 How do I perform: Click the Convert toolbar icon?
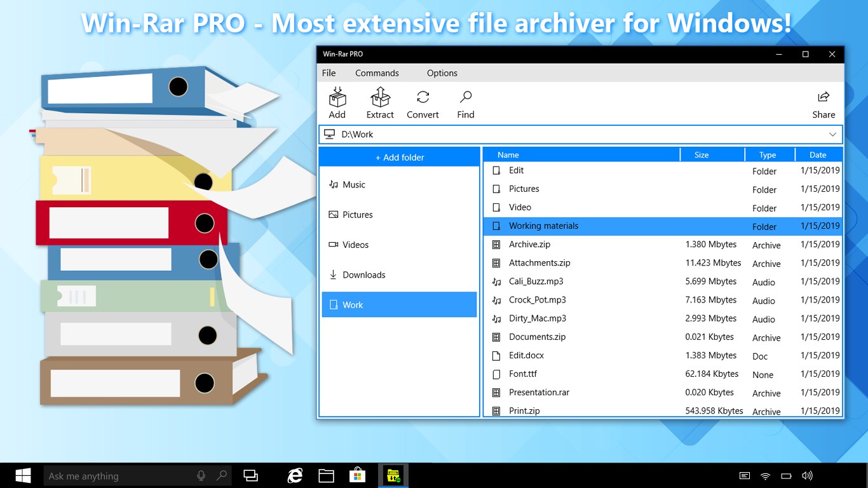click(x=423, y=97)
